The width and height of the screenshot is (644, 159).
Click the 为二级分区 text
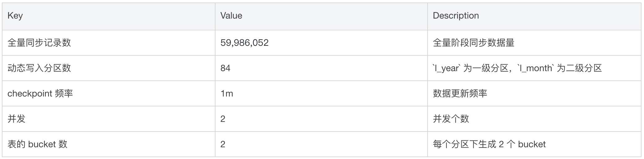tap(579, 68)
